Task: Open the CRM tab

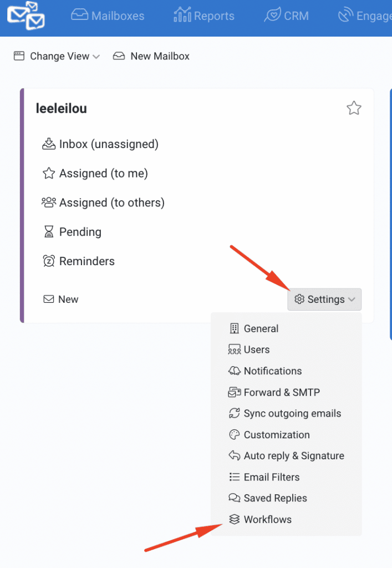Action: tap(287, 16)
